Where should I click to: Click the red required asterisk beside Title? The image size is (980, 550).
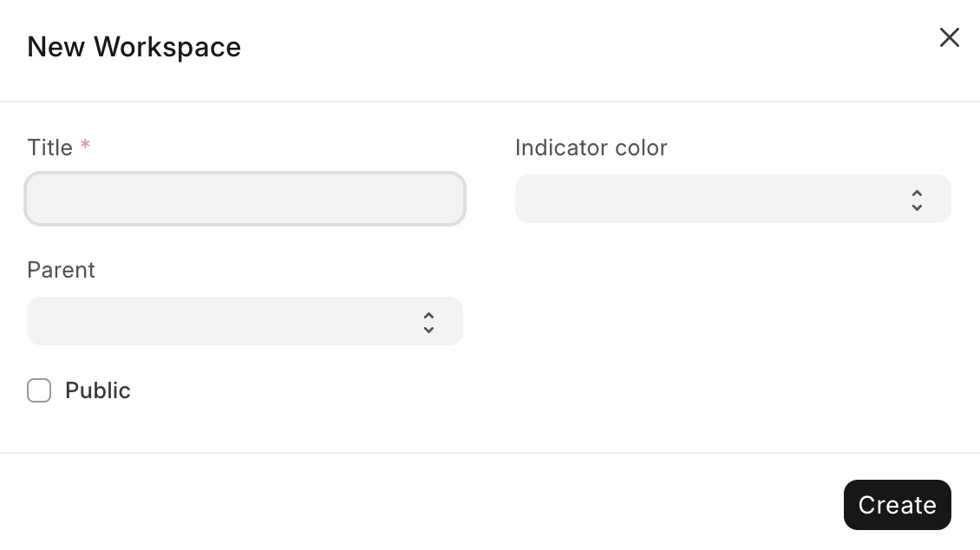tap(85, 145)
